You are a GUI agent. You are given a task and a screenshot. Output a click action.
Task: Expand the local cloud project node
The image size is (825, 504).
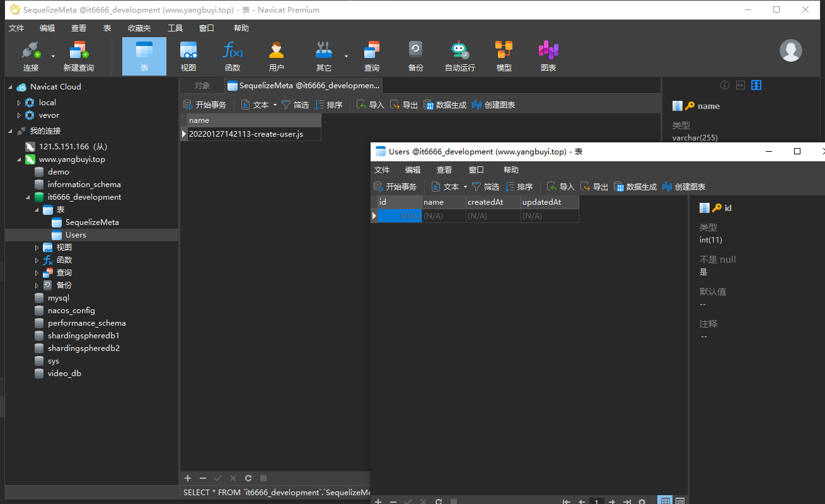[19, 103]
